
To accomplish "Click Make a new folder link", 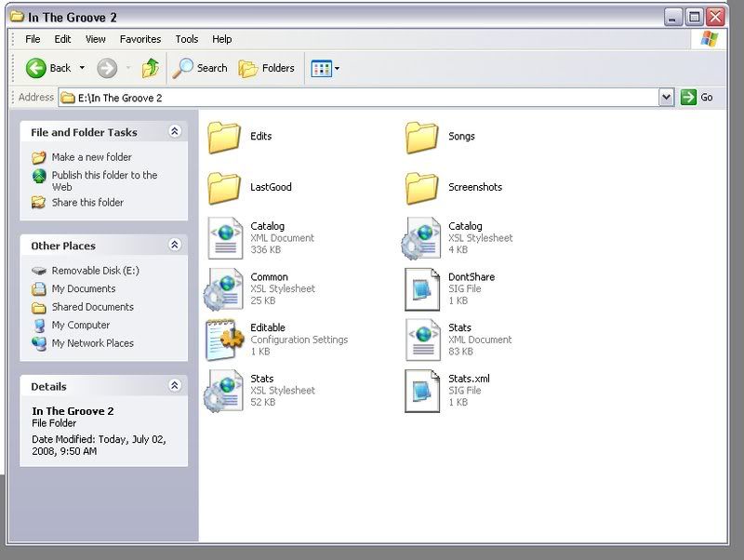I will tap(91, 157).
